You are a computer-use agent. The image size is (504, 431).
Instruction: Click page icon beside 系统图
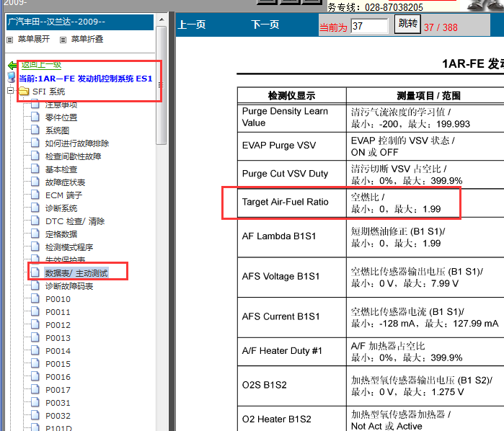35,130
